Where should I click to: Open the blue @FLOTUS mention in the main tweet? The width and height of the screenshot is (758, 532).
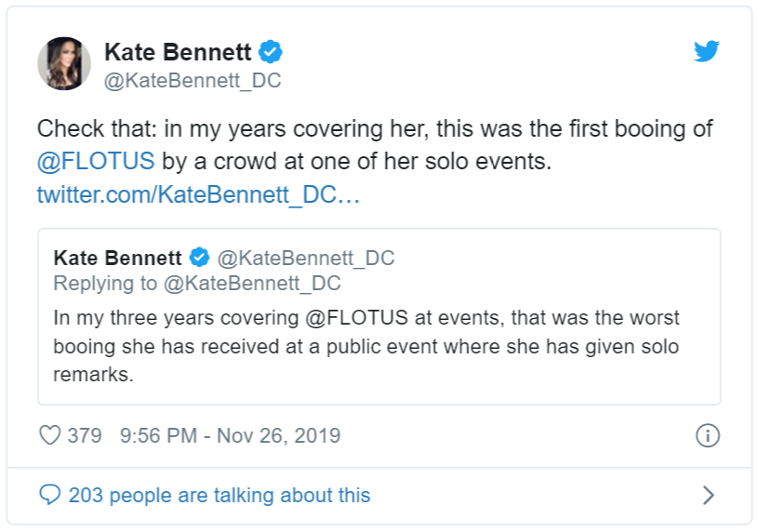[95, 161]
